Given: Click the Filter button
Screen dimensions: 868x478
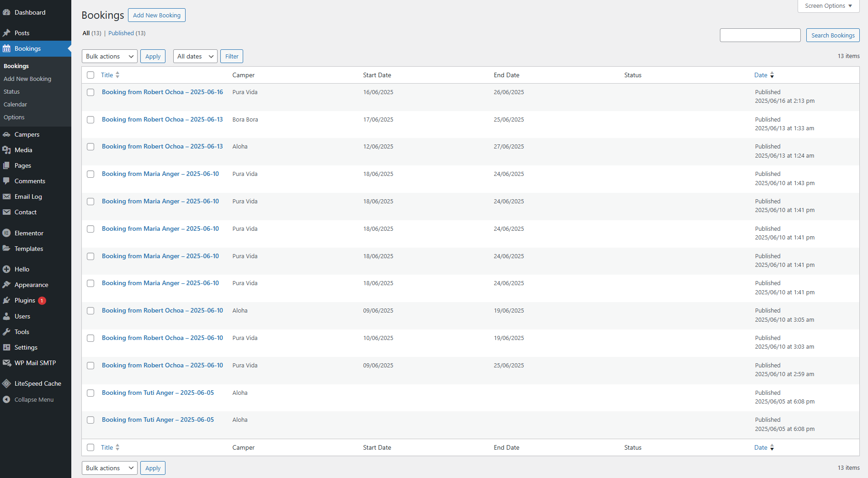Looking at the screenshot, I should (232, 56).
